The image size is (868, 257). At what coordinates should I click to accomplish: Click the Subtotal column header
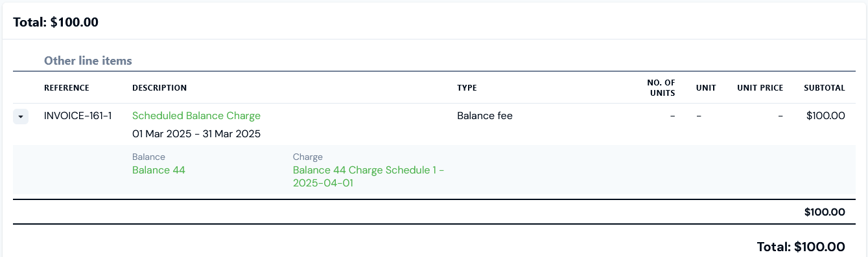point(825,88)
